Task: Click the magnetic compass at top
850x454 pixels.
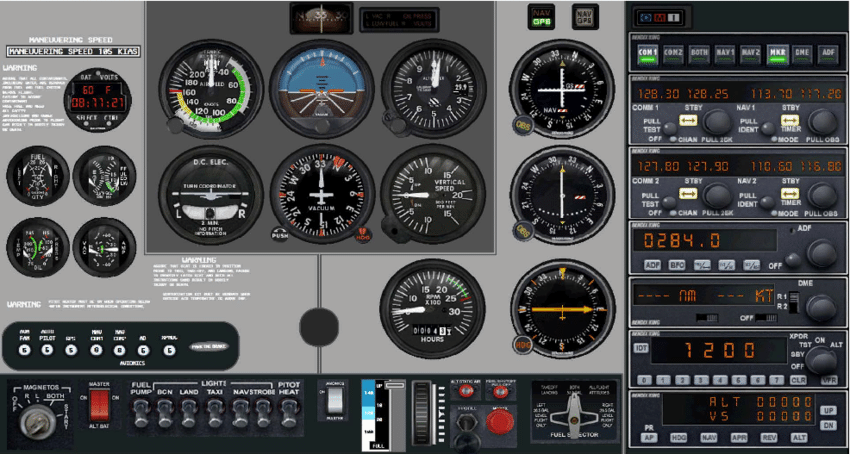Action: (x=321, y=18)
